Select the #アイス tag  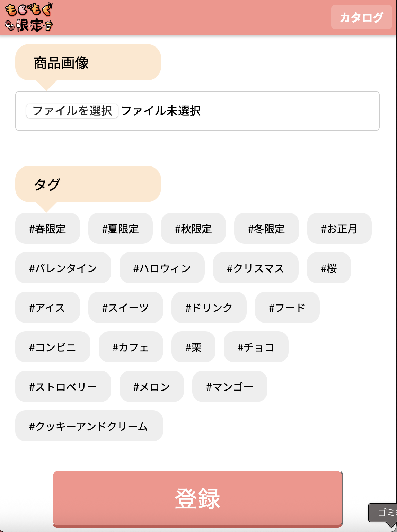pyautogui.click(x=47, y=308)
